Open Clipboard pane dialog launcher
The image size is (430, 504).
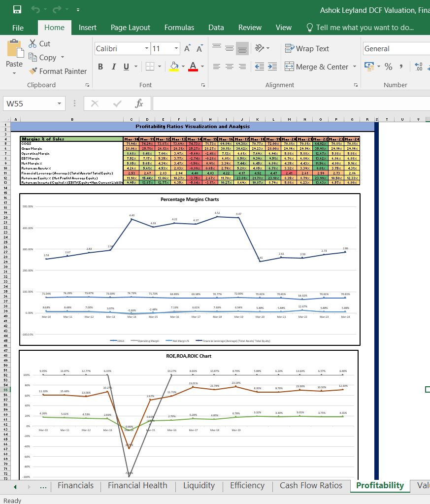coord(87,85)
